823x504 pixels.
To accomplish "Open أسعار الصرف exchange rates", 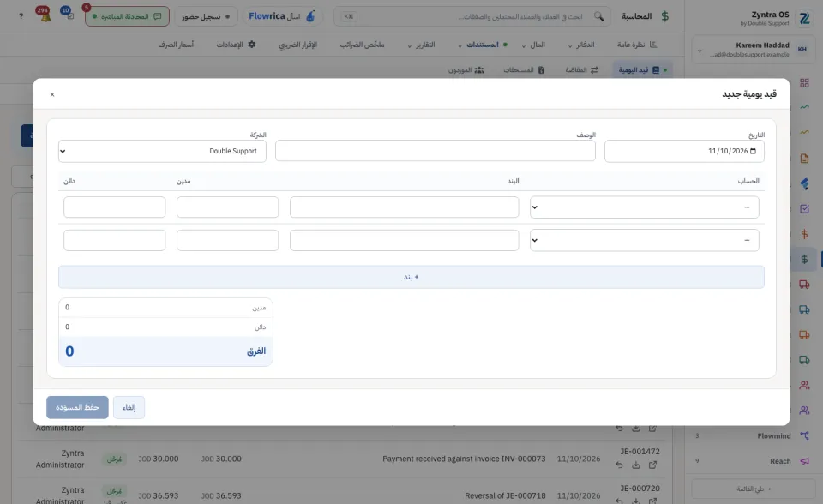I will (176, 45).
